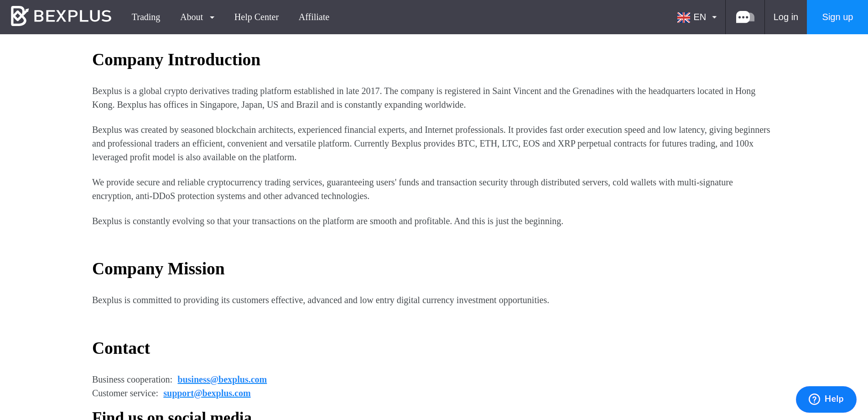Open the Affiliate menu item
The height and width of the screenshot is (420, 868).
point(314,17)
